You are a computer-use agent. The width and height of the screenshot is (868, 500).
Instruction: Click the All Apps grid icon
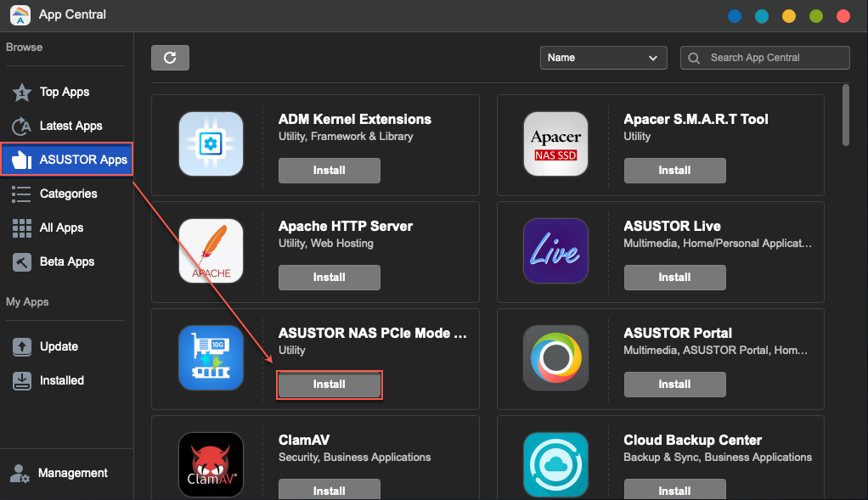click(x=21, y=228)
